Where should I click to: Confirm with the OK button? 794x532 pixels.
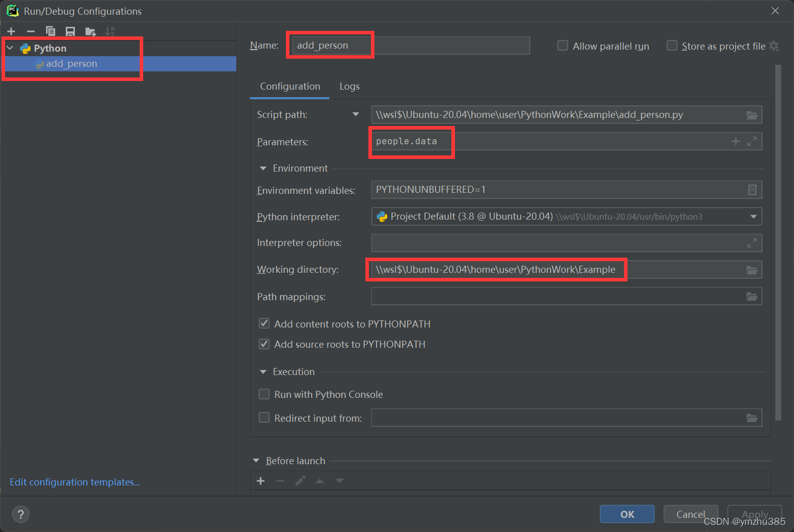click(x=627, y=514)
